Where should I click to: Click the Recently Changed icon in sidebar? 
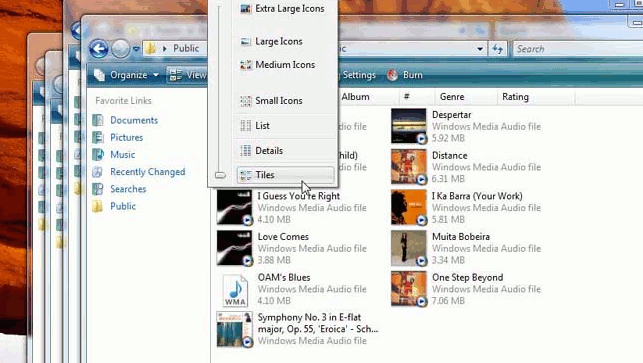point(98,172)
